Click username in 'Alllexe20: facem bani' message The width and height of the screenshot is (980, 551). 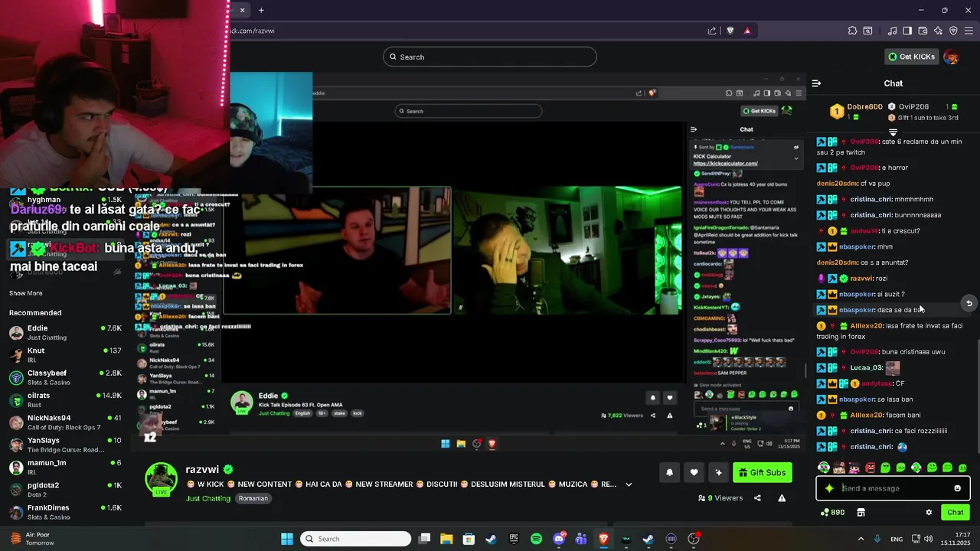click(x=867, y=415)
